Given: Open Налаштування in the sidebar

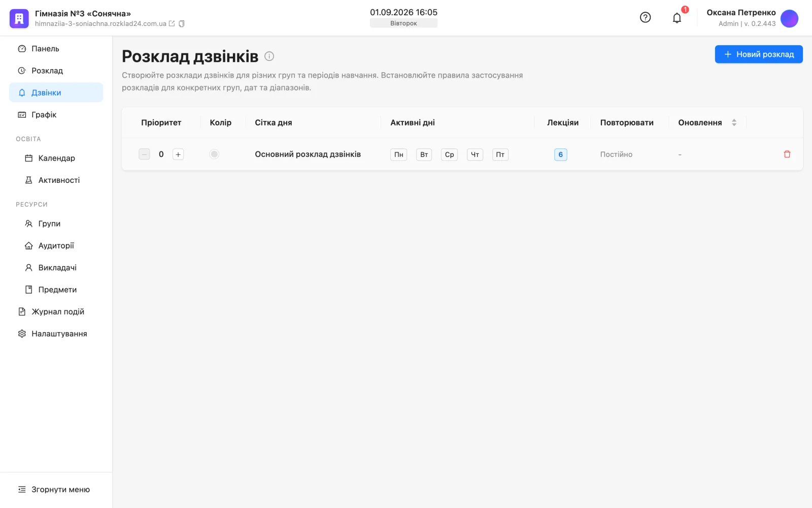Looking at the screenshot, I should click(56, 334).
